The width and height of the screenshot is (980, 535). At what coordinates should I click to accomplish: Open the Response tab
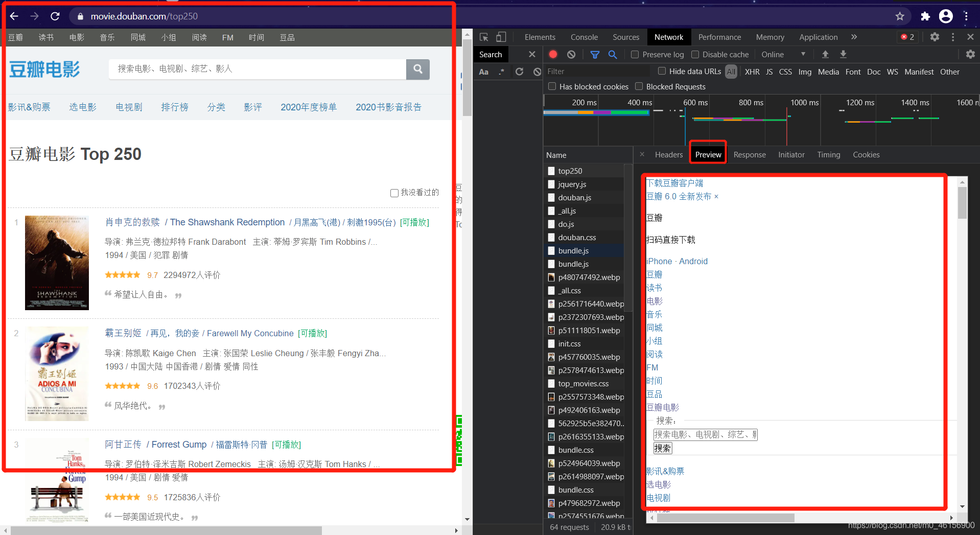click(x=750, y=154)
